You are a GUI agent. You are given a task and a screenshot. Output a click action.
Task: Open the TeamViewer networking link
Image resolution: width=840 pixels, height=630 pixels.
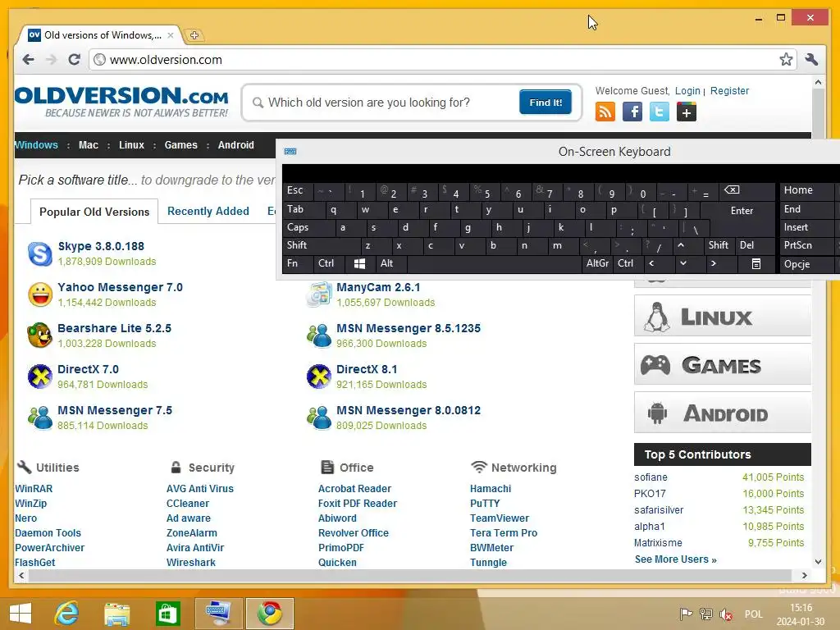coord(500,518)
